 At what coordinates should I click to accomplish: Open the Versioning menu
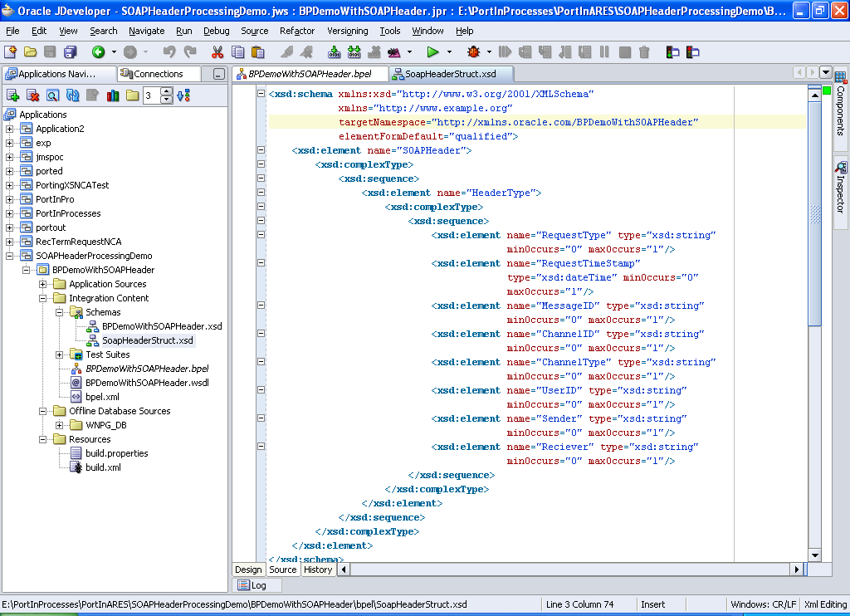(348, 31)
